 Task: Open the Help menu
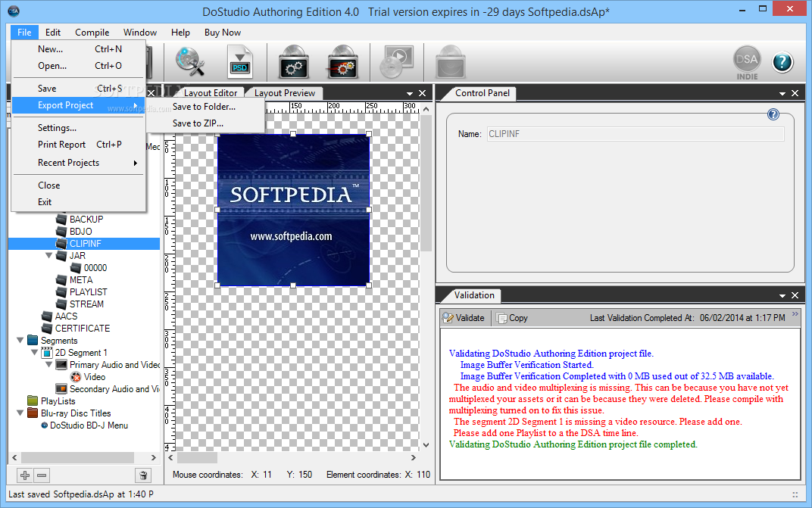click(180, 32)
